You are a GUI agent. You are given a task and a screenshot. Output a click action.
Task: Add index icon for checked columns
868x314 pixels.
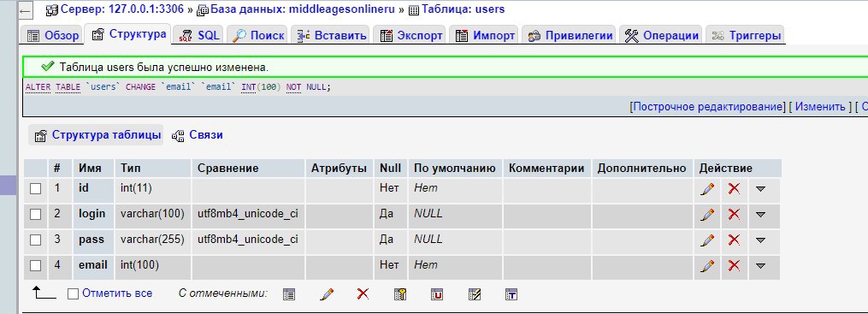[474, 294]
